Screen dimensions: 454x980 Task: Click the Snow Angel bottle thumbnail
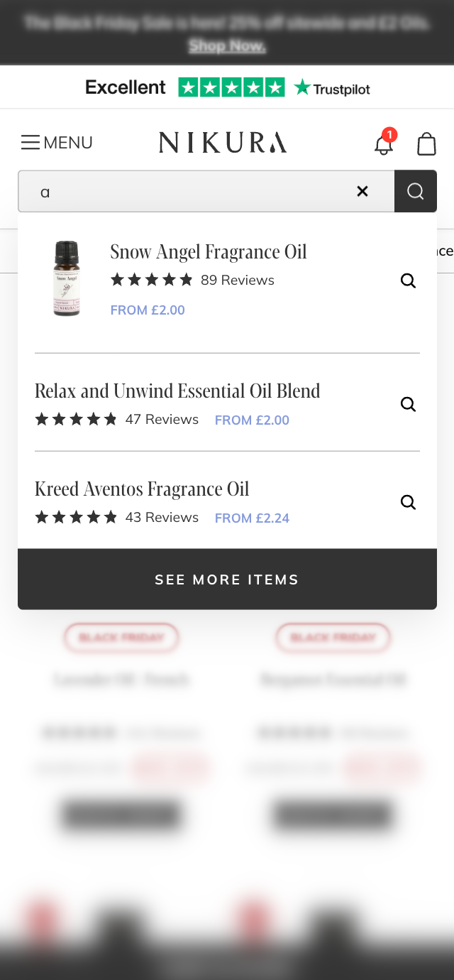pos(67,278)
